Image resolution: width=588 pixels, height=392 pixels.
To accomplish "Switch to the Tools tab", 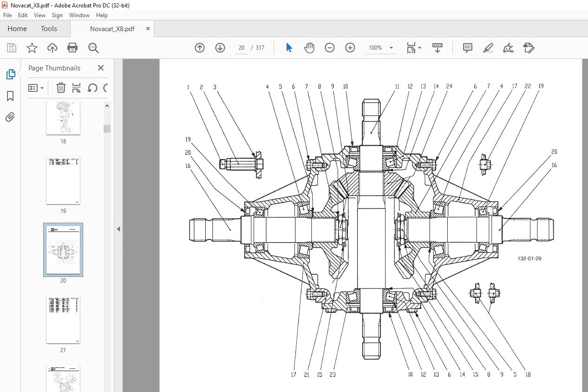I will click(x=49, y=29).
